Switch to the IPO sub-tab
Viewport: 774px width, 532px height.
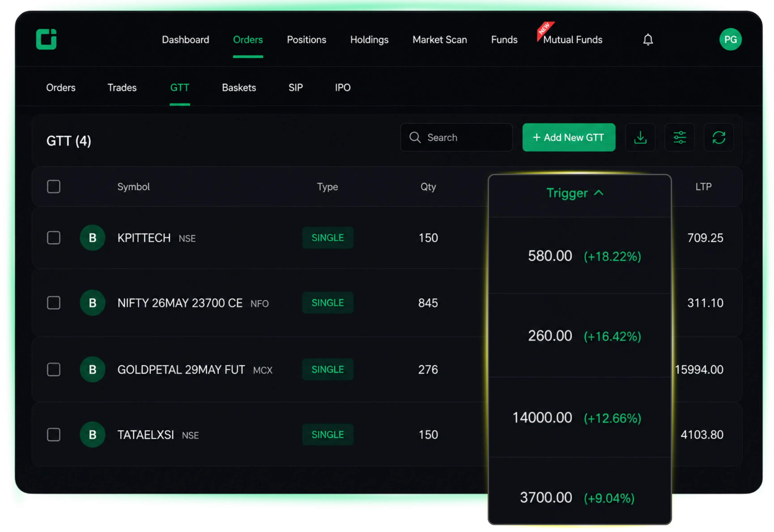[343, 88]
